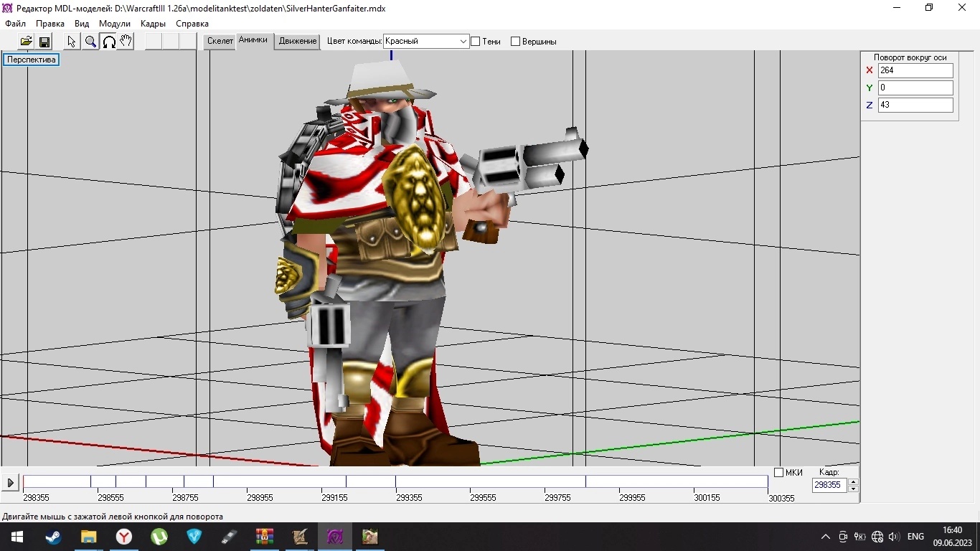Open the last taskbar app with the portrait icon

click(370, 537)
